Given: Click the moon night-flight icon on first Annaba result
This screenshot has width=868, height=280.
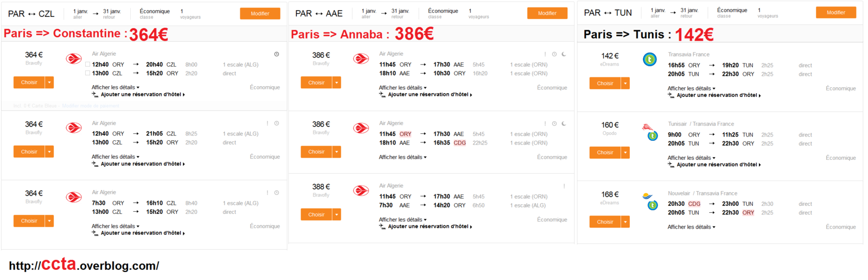Looking at the screenshot, I should pyautogui.click(x=564, y=54).
